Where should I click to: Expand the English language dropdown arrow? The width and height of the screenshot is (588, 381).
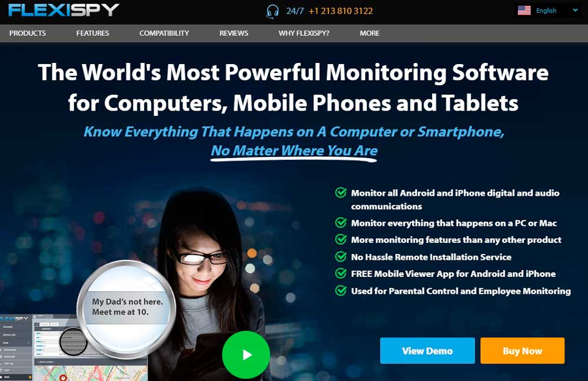coord(575,11)
